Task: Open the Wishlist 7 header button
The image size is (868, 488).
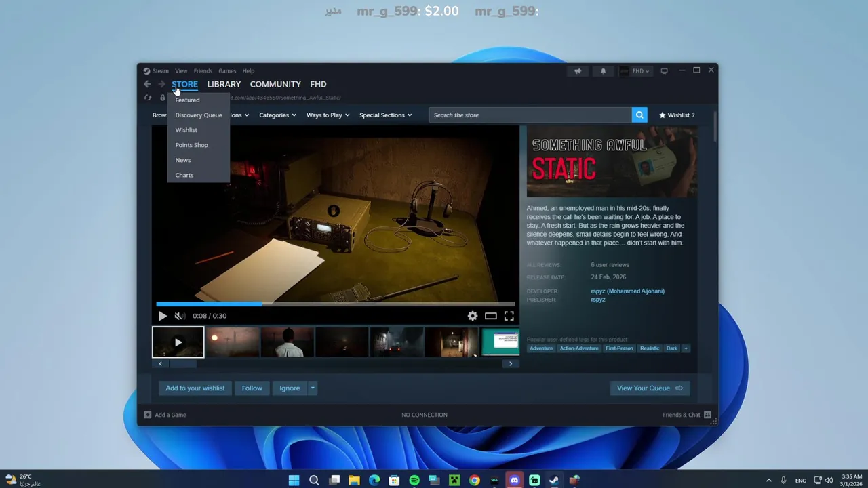Action: point(677,115)
